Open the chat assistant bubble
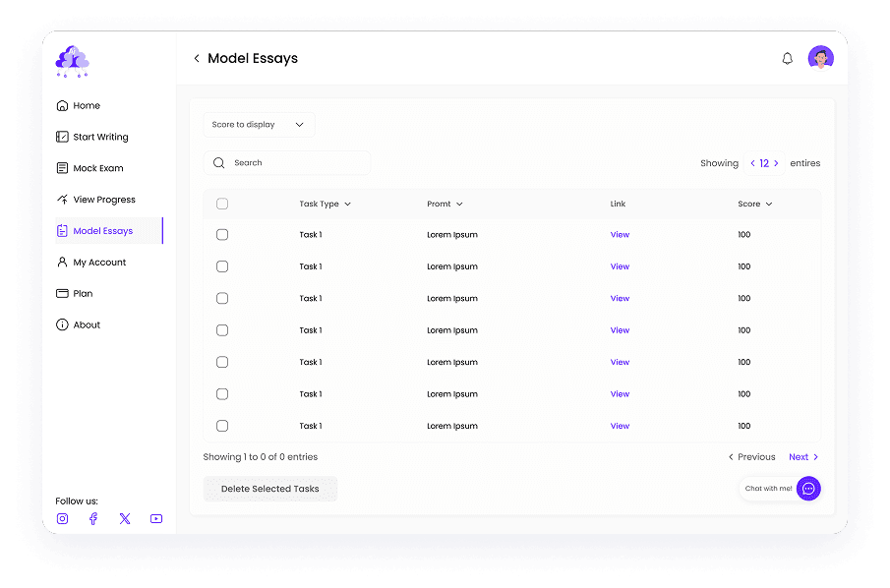This screenshot has width=890, height=588. pyautogui.click(x=808, y=489)
